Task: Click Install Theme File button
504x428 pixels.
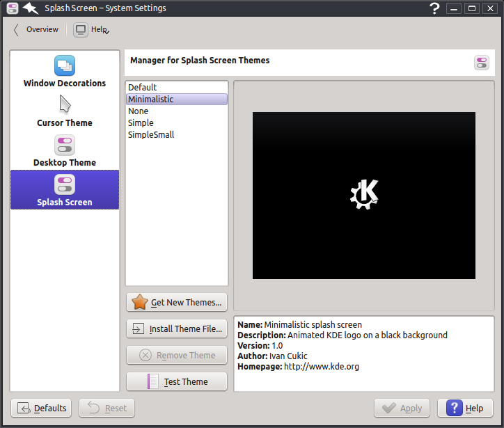Action: coord(177,328)
